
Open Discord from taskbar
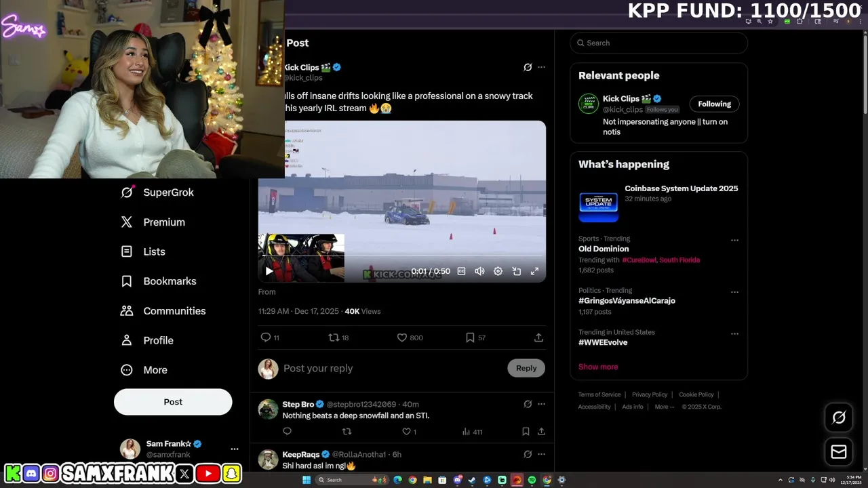coord(458,480)
